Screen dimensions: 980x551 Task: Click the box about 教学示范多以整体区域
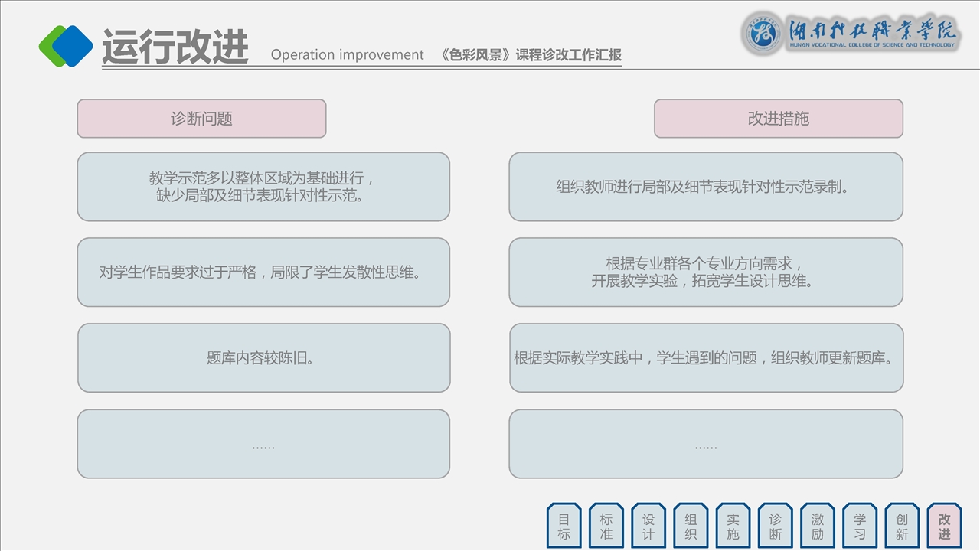point(263,187)
